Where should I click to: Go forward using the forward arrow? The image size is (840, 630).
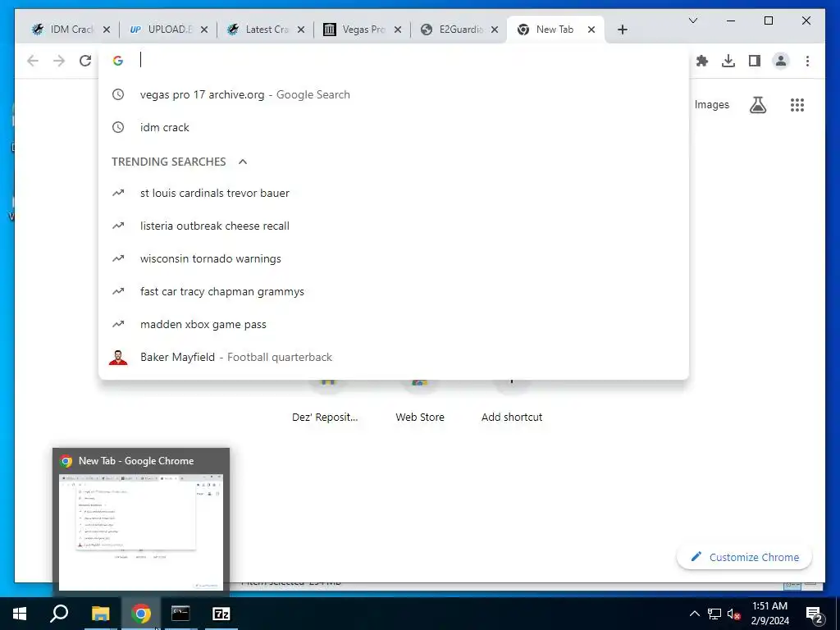pos(59,61)
